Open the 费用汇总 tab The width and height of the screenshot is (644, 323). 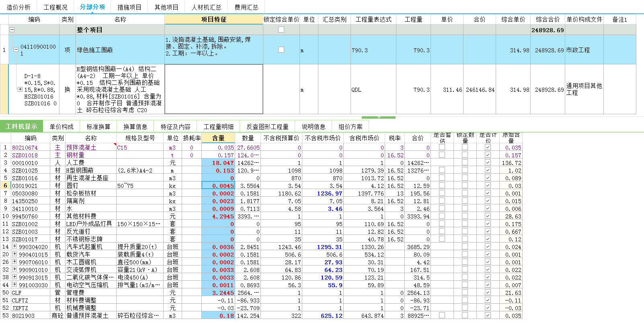pyautogui.click(x=246, y=7)
